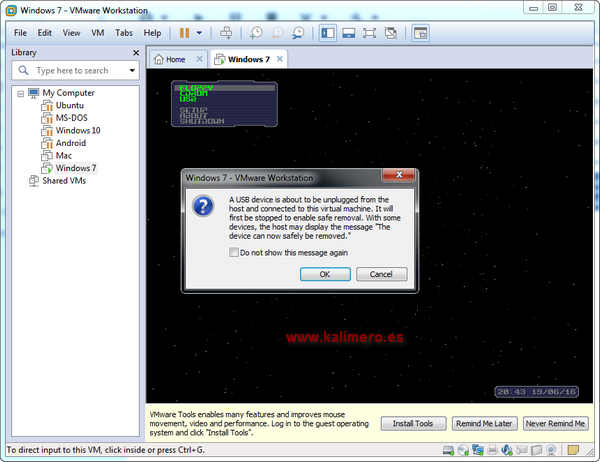Select My Computer in the library tree
The width and height of the screenshot is (600, 462).
pos(68,93)
